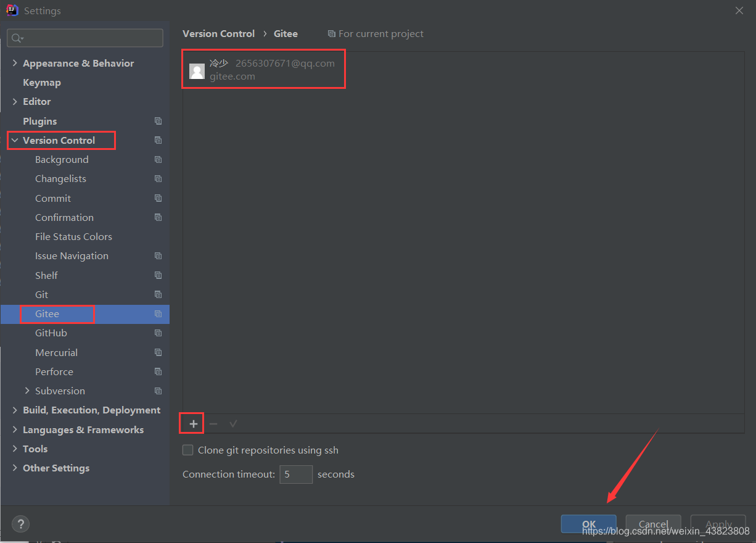The height and width of the screenshot is (543, 756).
Task: Expand the Appearance & Behavior section
Action: click(x=15, y=63)
